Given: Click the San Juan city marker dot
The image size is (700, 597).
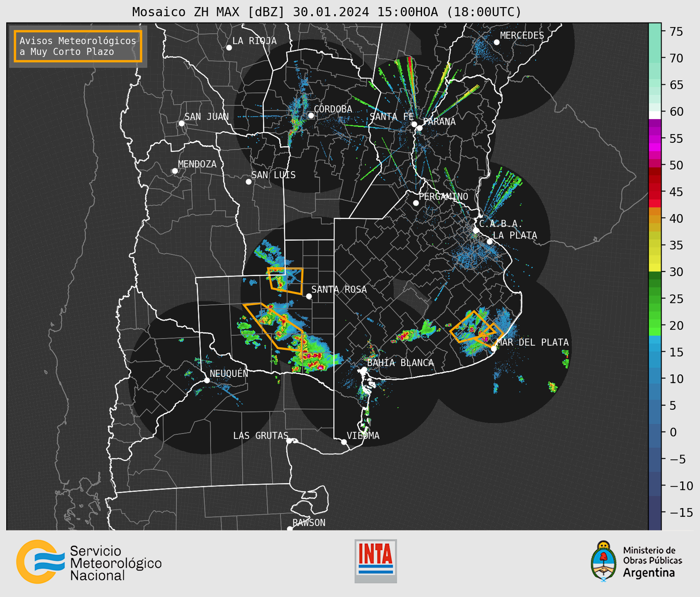Looking at the screenshot, I should point(181,123).
